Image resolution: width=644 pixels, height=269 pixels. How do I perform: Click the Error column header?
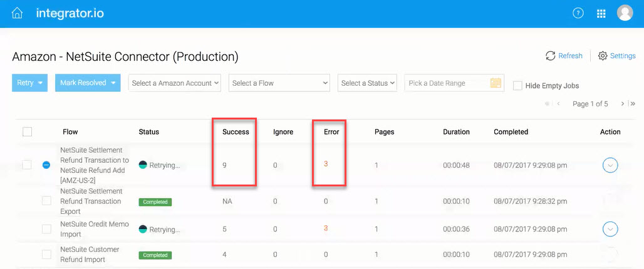[331, 132]
